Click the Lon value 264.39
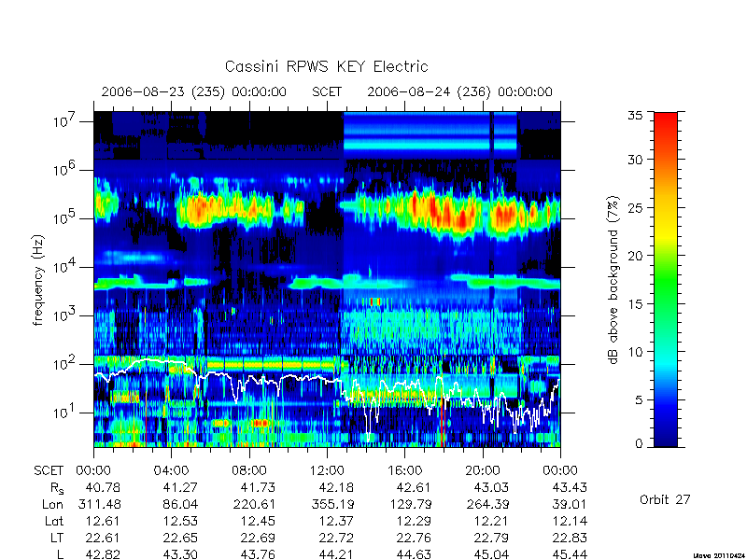The image size is (747, 560). (x=487, y=504)
